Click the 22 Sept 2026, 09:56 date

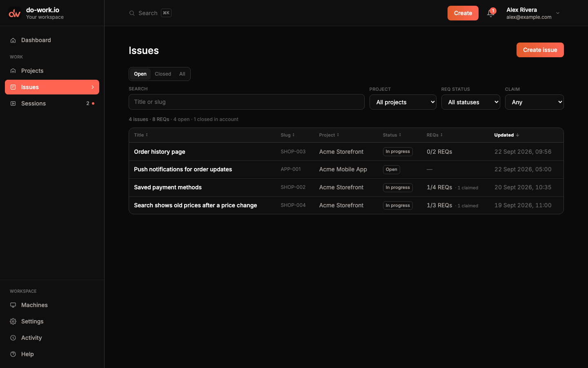(x=523, y=152)
